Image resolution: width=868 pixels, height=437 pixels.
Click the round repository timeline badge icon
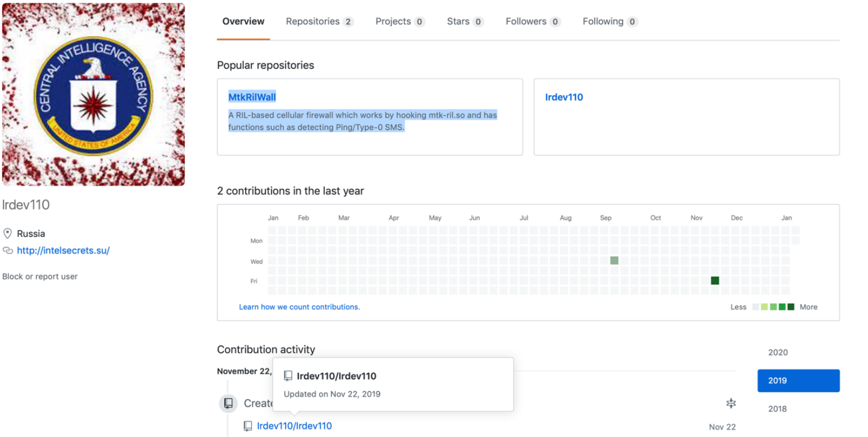(x=228, y=403)
